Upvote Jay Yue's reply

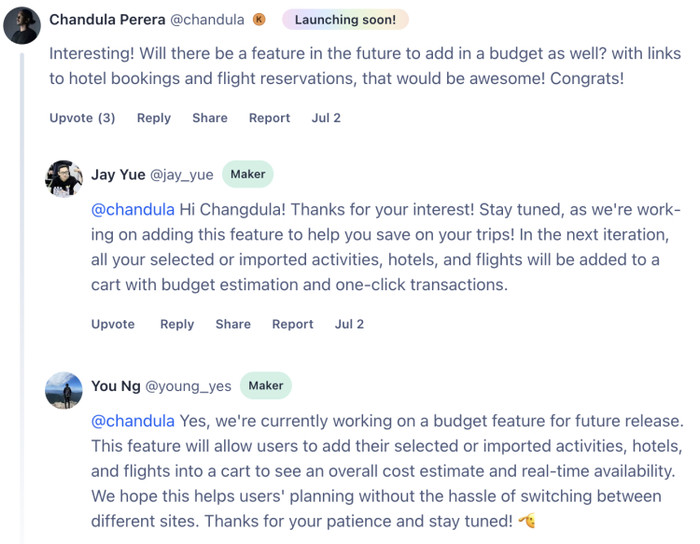tap(113, 324)
